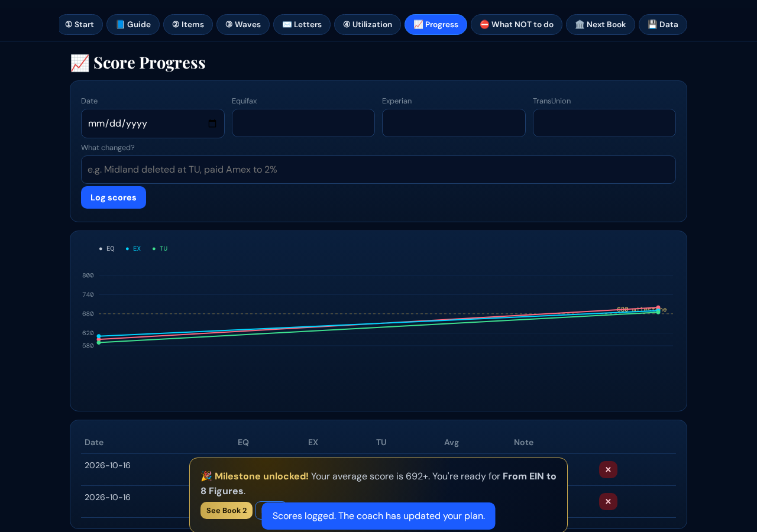Go to the Waves tab
The image size is (757, 532).
[243, 25]
